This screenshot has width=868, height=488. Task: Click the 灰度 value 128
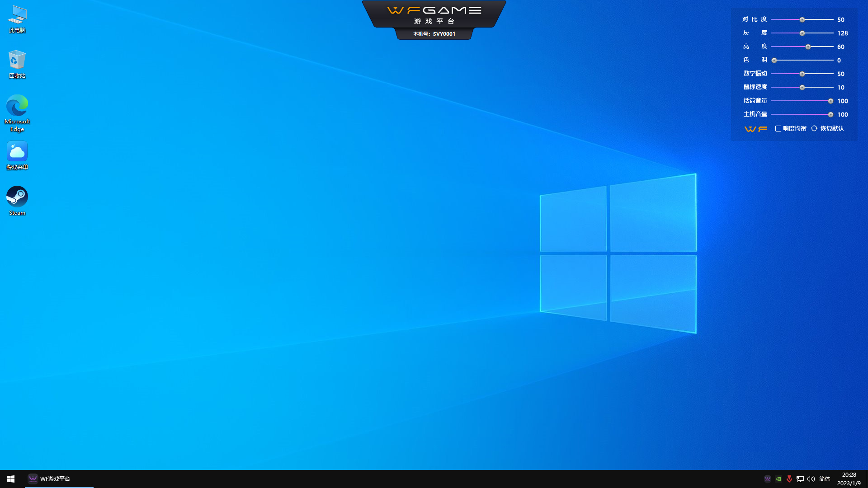(x=843, y=33)
